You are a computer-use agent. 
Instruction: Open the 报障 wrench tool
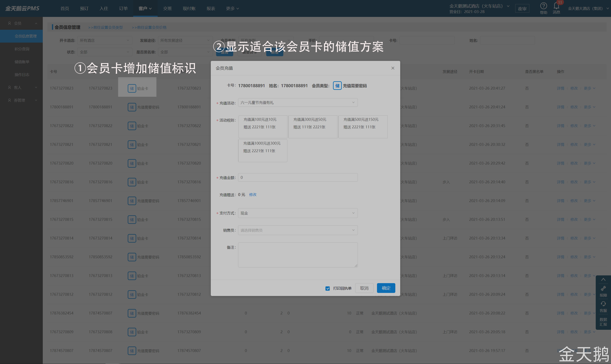(603, 291)
